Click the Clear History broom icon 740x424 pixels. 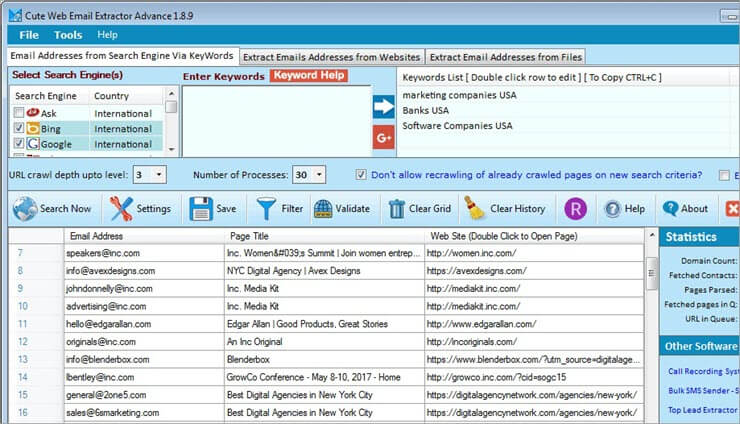(x=474, y=208)
